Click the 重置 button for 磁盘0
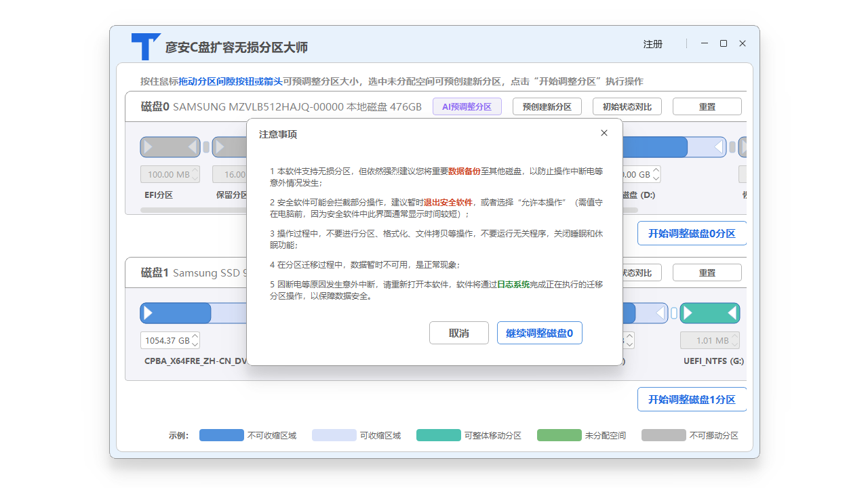This screenshot has width=868, height=488. click(x=707, y=106)
